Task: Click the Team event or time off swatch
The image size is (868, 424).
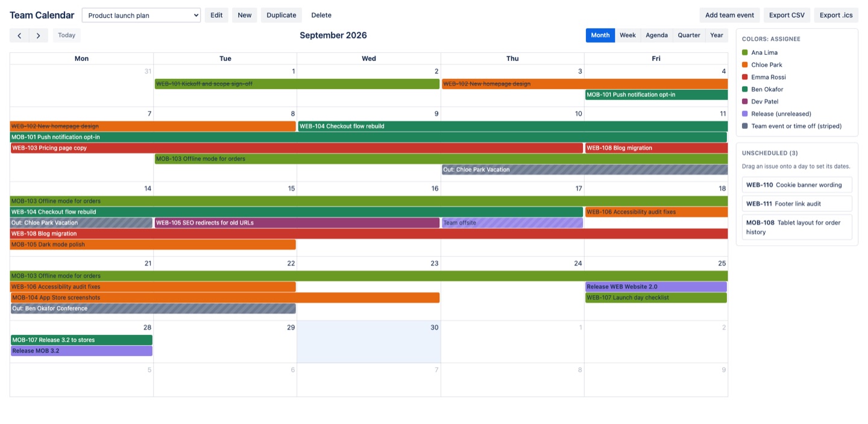Action: pyautogui.click(x=745, y=126)
